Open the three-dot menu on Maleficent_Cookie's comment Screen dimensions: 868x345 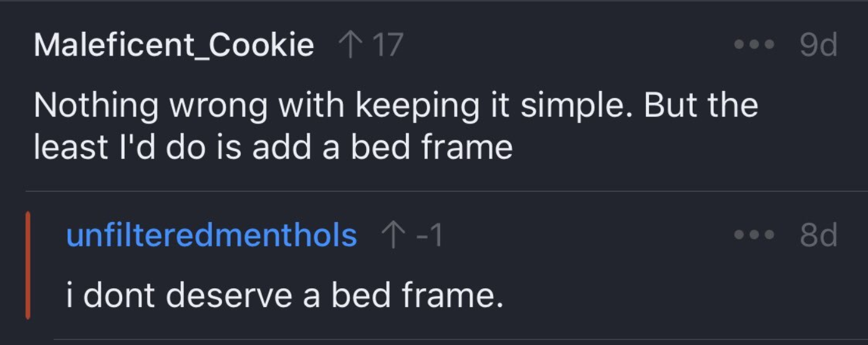pyautogui.click(x=754, y=45)
